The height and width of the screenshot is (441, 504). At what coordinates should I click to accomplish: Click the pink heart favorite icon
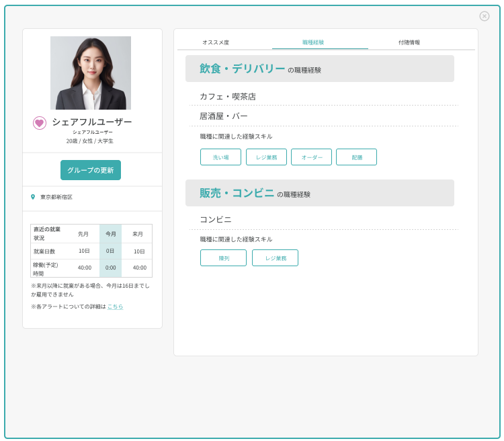click(40, 123)
